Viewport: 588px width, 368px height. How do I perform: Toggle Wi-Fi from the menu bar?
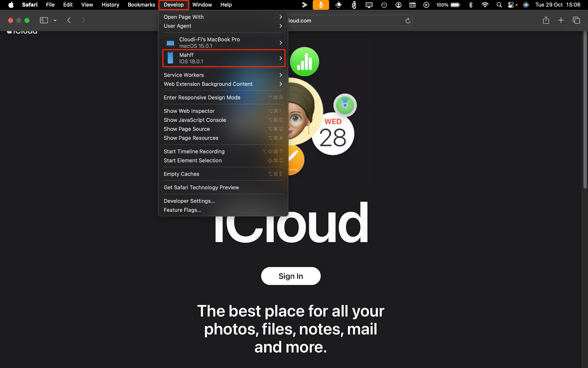[x=485, y=5]
